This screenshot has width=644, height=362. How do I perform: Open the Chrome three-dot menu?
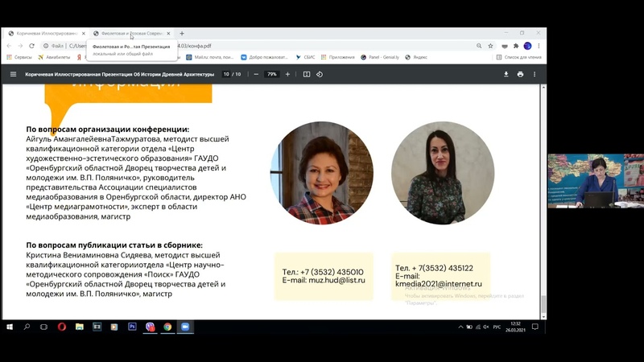539,46
